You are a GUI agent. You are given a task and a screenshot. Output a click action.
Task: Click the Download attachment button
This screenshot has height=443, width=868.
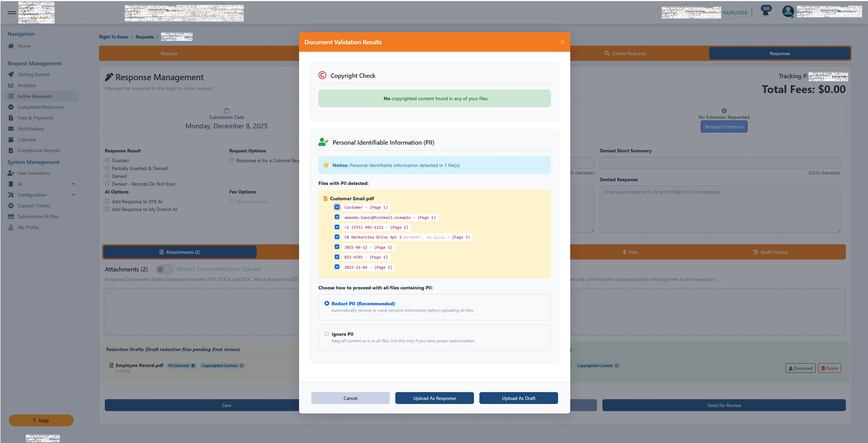(801, 368)
